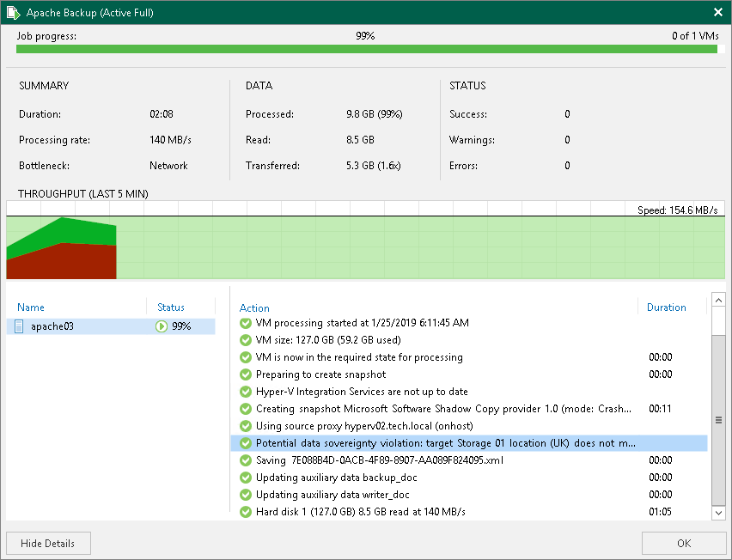Screen dimensions: 732x560
Task: Click the Action column header
Action: [x=254, y=307]
